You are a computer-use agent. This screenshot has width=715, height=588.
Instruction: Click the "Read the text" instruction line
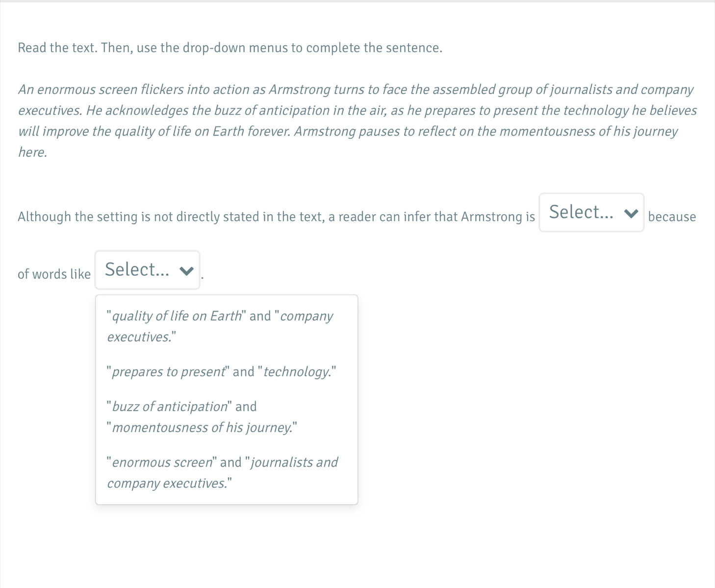tap(230, 48)
